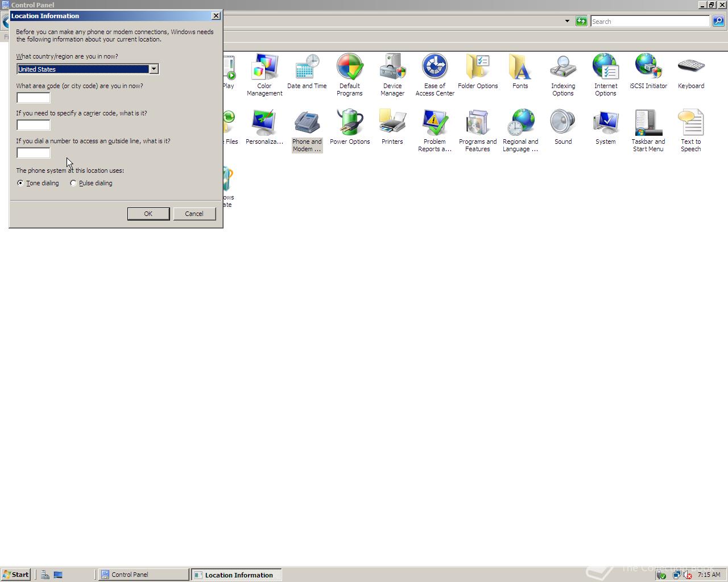The width and height of the screenshot is (728, 582).
Task: Open Problem Reports and Solutions
Action: (435, 131)
